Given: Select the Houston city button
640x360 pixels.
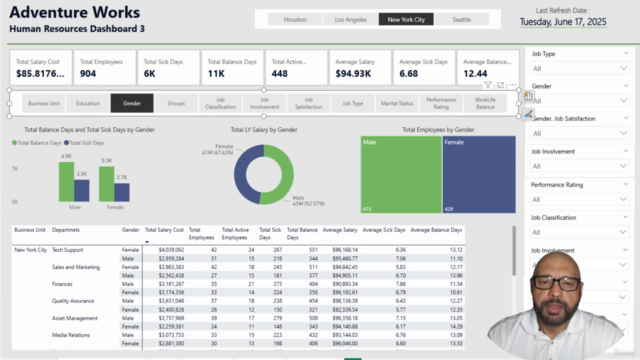Looking at the screenshot, I should pos(295,19).
